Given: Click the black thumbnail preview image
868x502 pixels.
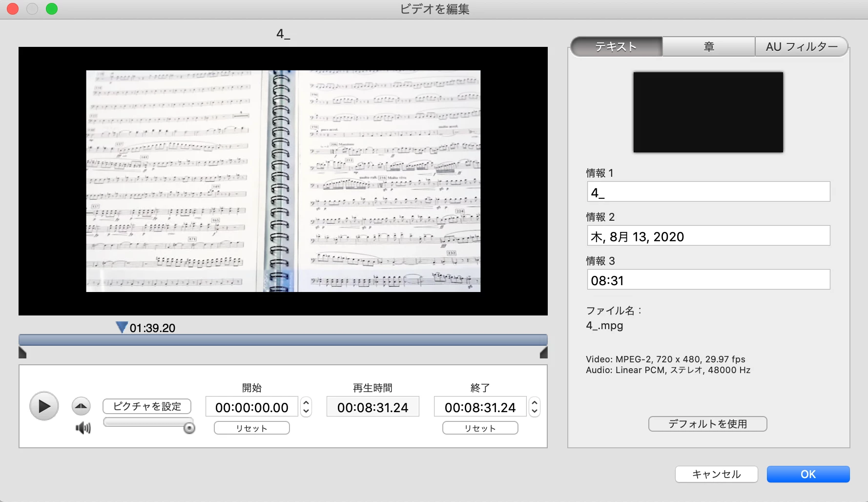Looking at the screenshot, I should coord(708,112).
